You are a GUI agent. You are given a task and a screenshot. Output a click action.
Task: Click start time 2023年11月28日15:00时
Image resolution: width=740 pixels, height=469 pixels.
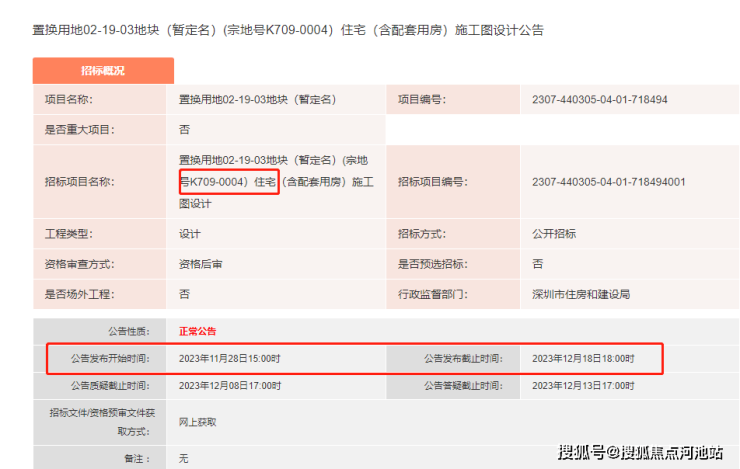click(x=230, y=359)
